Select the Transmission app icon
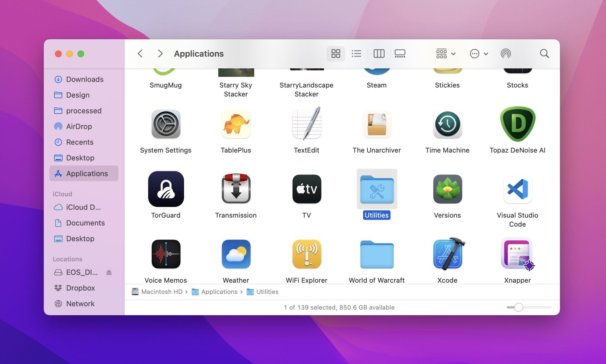This screenshot has height=364, width=606. 236,189
